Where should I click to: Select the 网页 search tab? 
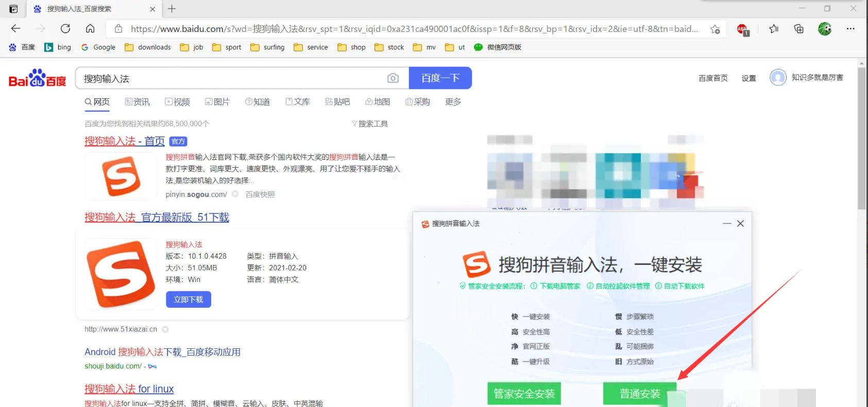(97, 102)
